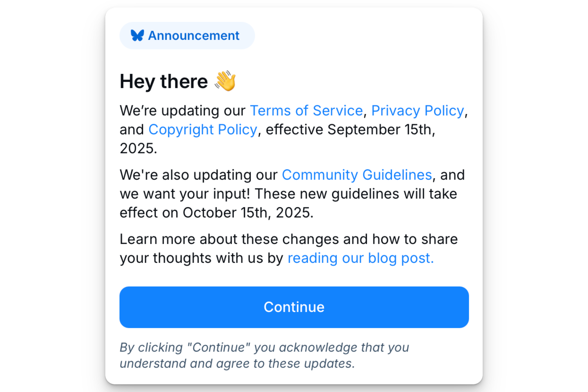Image resolution: width=588 pixels, height=392 pixels.
Task: Click the italic acknowledgement disclaimer text
Action: [x=264, y=355]
